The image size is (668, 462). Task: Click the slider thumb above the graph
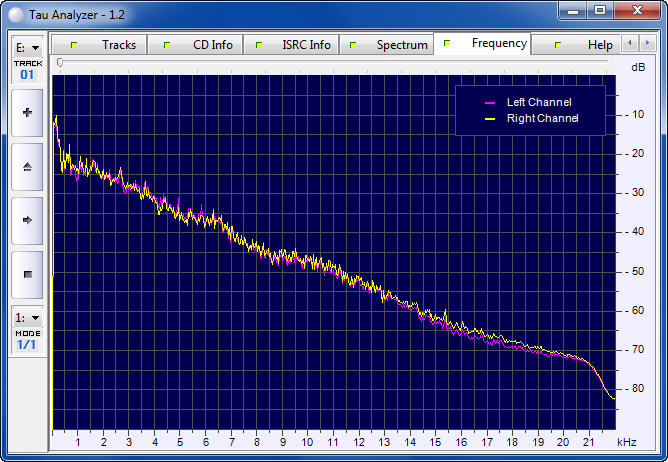(60, 63)
